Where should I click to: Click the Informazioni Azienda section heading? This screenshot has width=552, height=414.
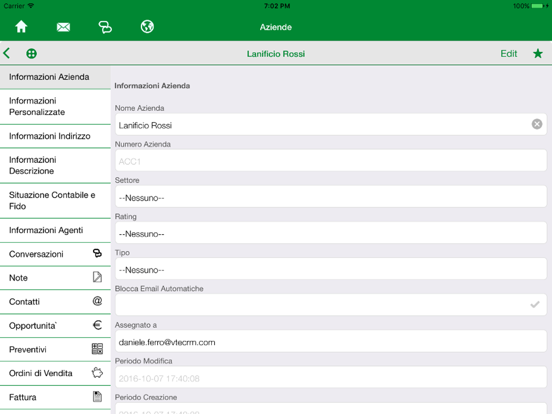pos(152,86)
